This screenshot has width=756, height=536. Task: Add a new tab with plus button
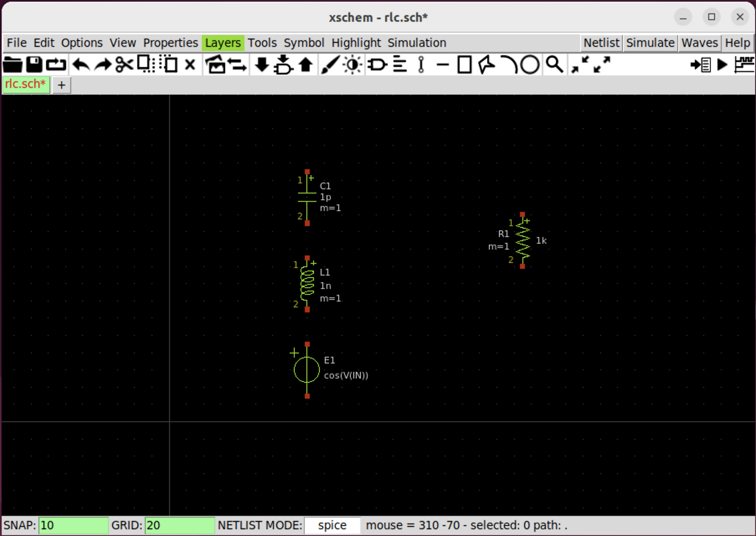tap(62, 85)
